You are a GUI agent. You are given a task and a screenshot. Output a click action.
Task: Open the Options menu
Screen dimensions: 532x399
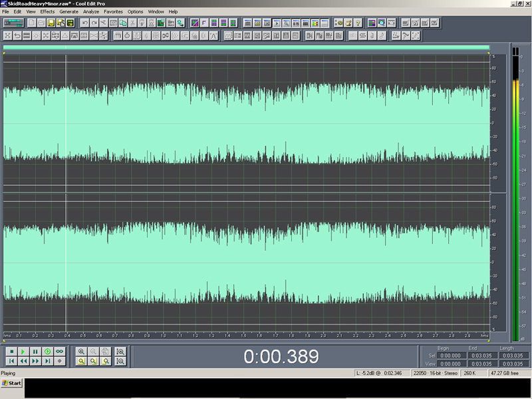tap(136, 11)
